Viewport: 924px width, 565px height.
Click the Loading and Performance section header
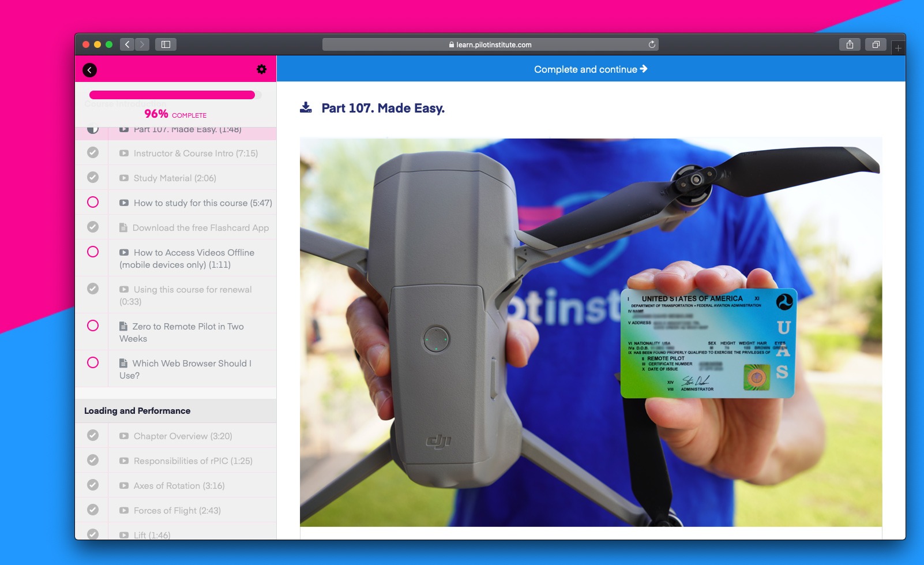176,411
